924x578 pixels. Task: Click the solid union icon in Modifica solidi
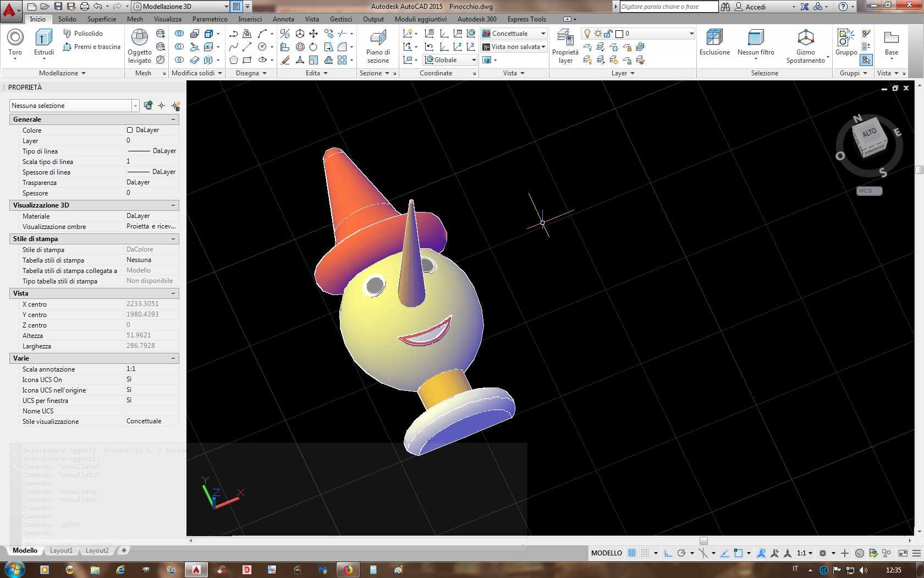(179, 34)
